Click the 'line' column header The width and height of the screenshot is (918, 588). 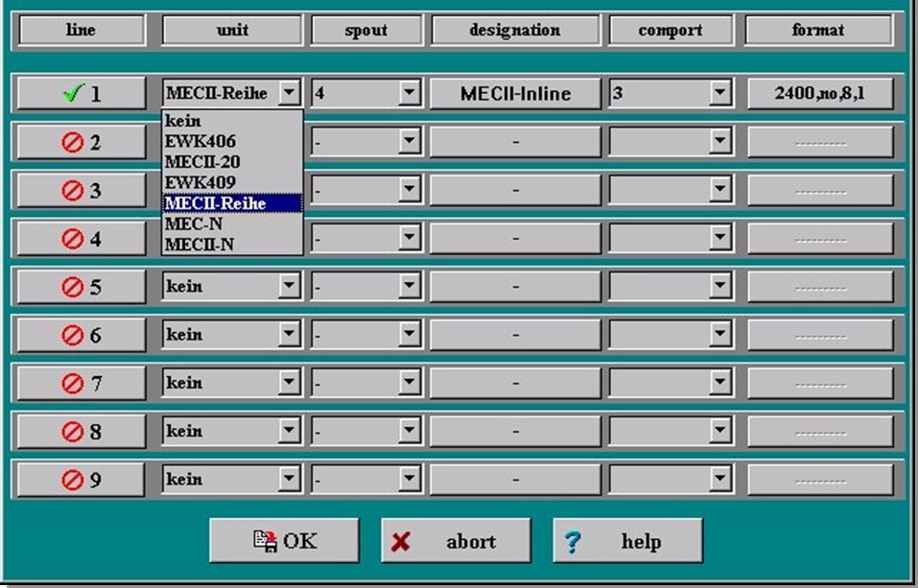tap(82, 30)
